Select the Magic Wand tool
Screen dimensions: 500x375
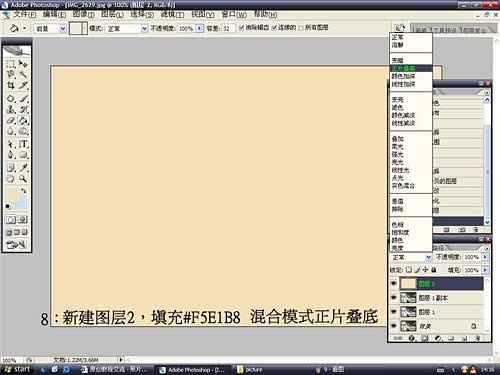point(23,74)
